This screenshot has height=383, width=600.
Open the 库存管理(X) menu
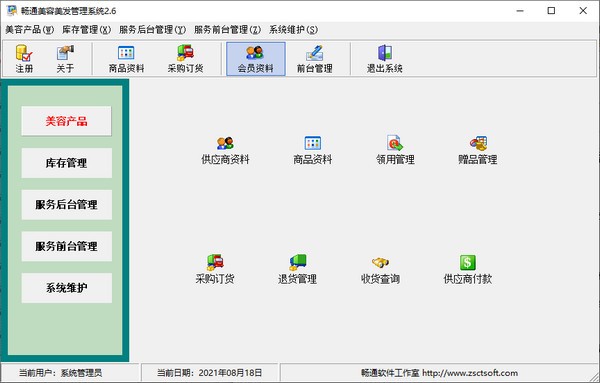point(86,29)
